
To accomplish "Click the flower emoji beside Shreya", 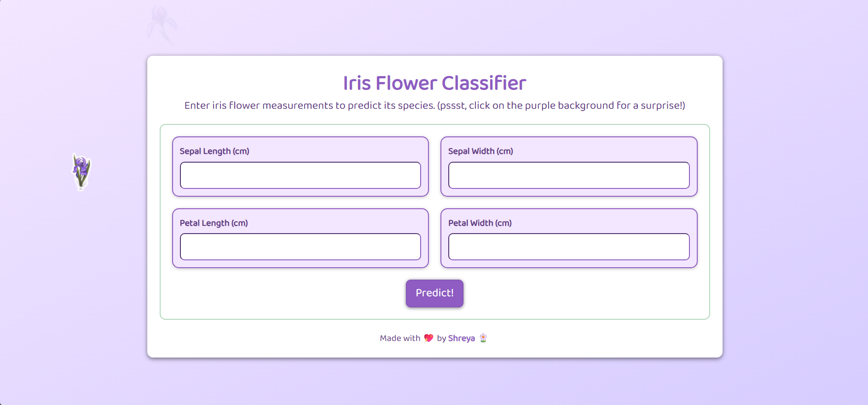I will click(483, 338).
